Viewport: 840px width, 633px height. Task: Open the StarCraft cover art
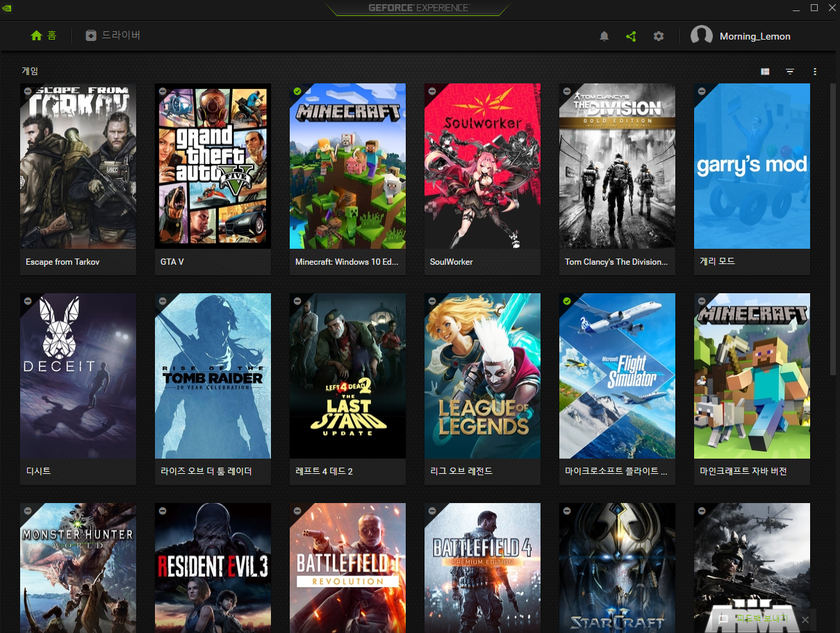(x=617, y=568)
